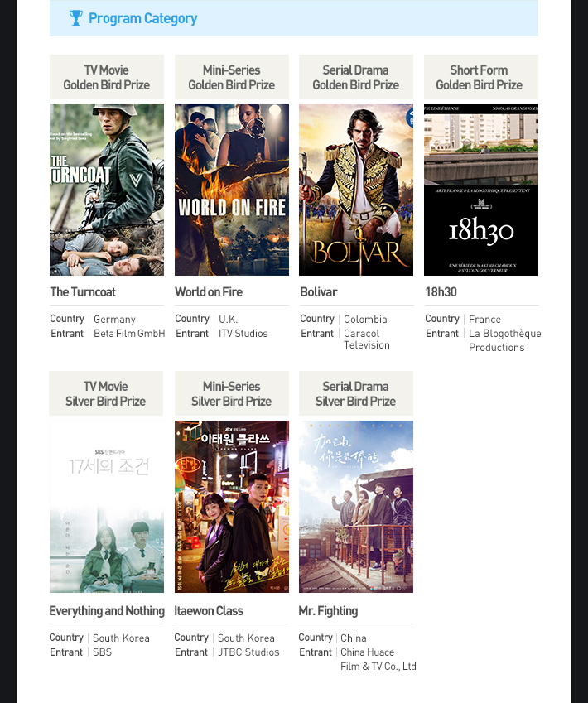The height and width of the screenshot is (703, 588).
Task: Click the country value Germany
Action: click(114, 320)
